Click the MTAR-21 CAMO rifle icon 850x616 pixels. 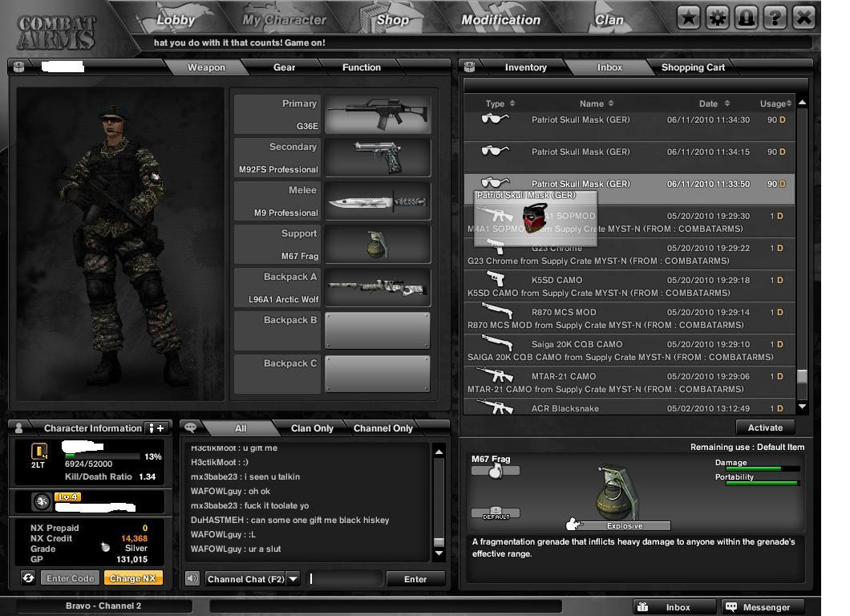(x=495, y=375)
